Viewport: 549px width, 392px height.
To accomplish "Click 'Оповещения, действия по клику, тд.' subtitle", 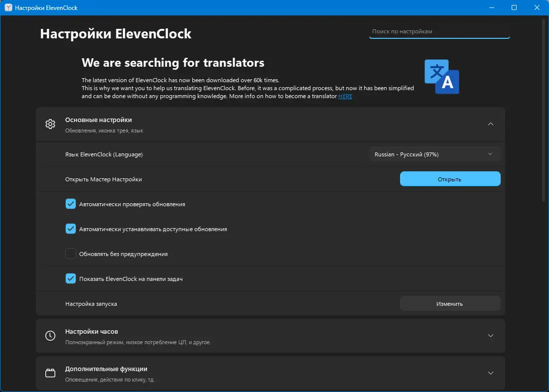I will [110, 380].
